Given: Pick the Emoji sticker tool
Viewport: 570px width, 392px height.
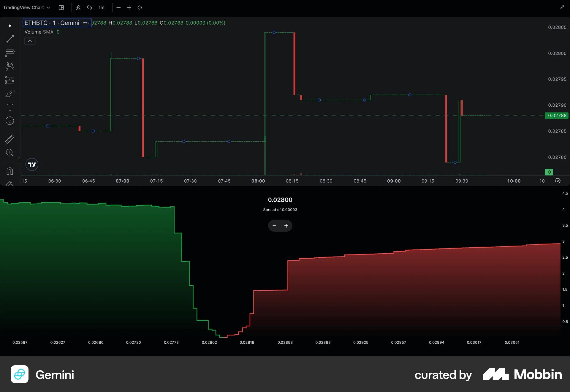Looking at the screenshot, I should tap(10, 121).
